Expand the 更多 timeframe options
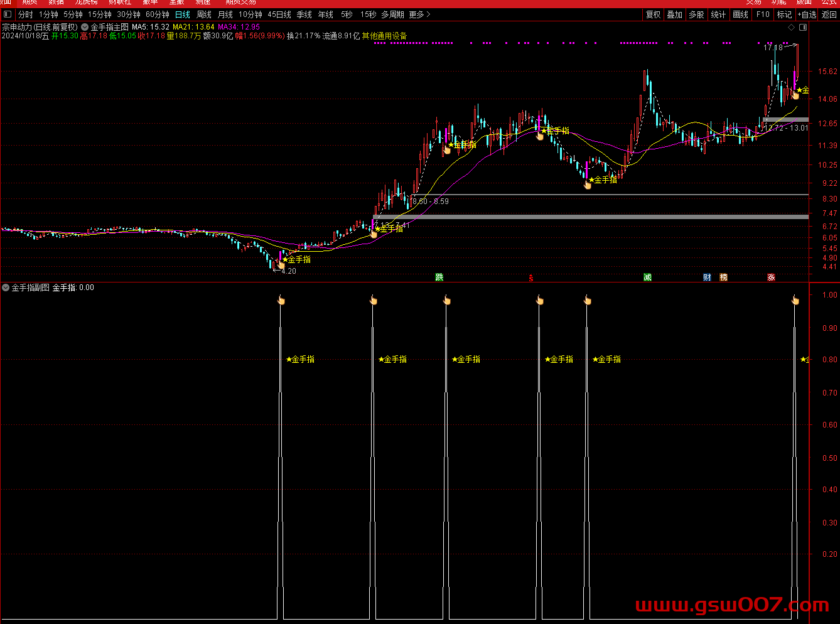Image resolution: width=840 pixels, height=624 pixels. pos(419,14)
